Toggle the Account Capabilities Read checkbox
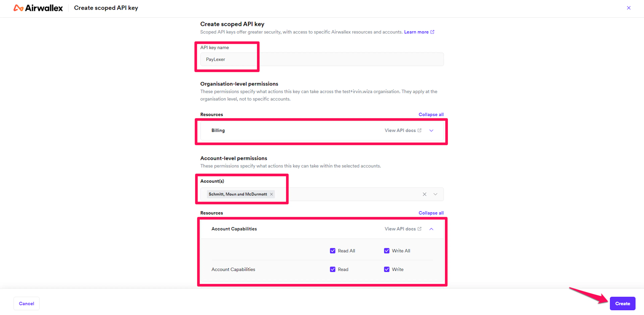This screenshot has width=644, height=315. click(332, 270)
